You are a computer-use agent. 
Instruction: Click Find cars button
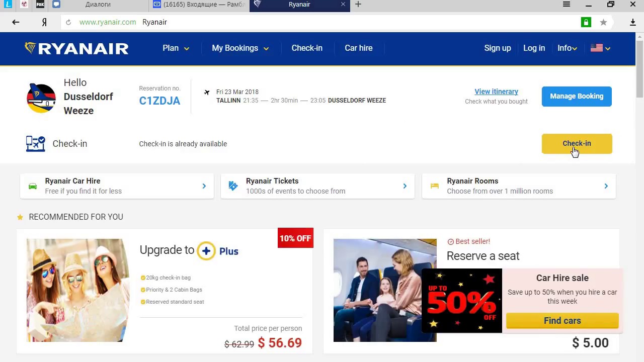point(562,321)
